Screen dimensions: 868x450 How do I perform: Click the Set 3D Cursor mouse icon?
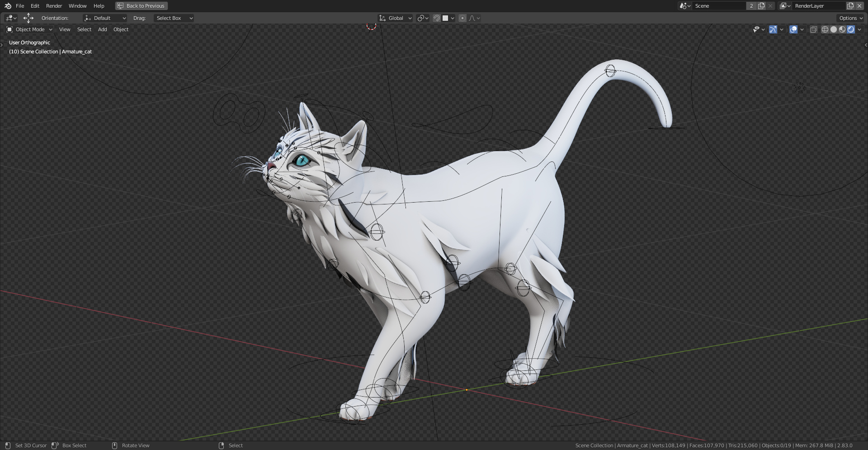8,445
